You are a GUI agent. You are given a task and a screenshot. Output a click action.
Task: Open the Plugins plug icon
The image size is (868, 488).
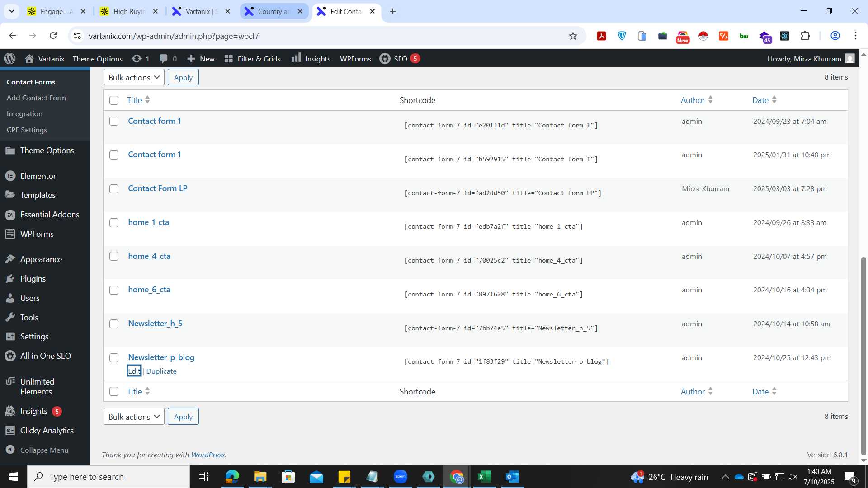(x=10, y=278)
